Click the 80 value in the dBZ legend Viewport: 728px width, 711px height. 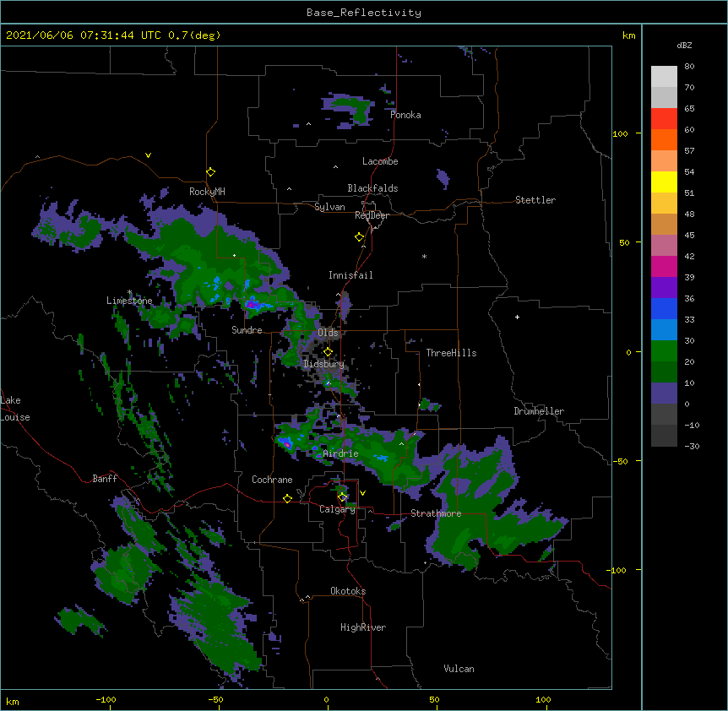(689, 67)
